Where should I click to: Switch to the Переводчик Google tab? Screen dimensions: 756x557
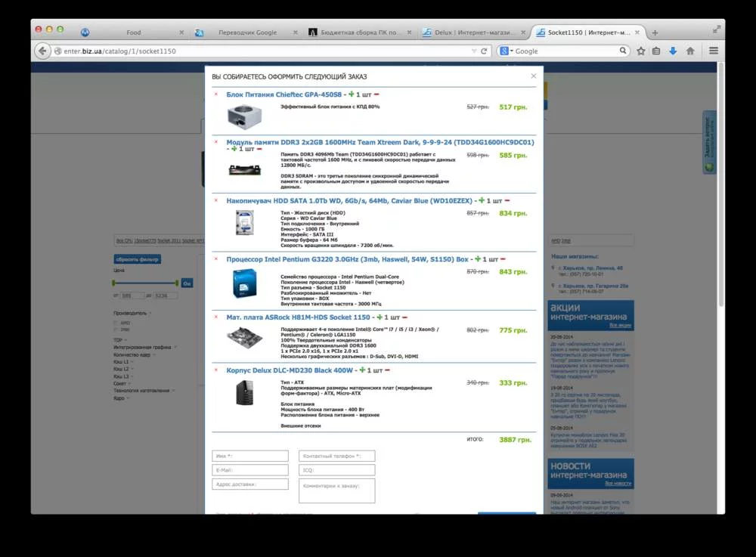point(247,32)
